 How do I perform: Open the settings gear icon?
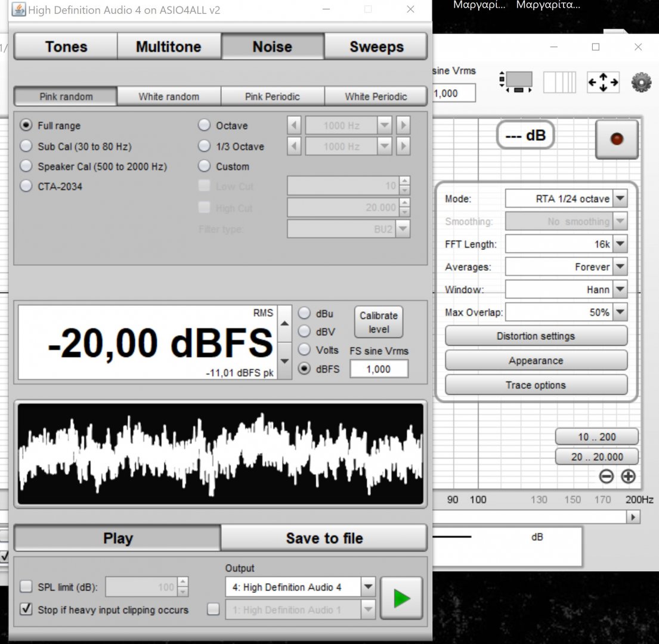pyautogui.click(x=641, y=82)
